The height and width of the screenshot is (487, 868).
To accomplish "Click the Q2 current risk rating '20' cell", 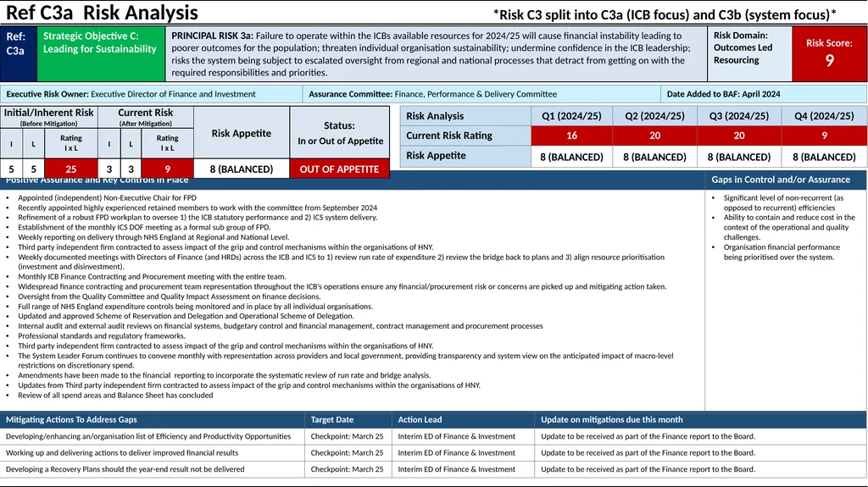I will point(654,136).
